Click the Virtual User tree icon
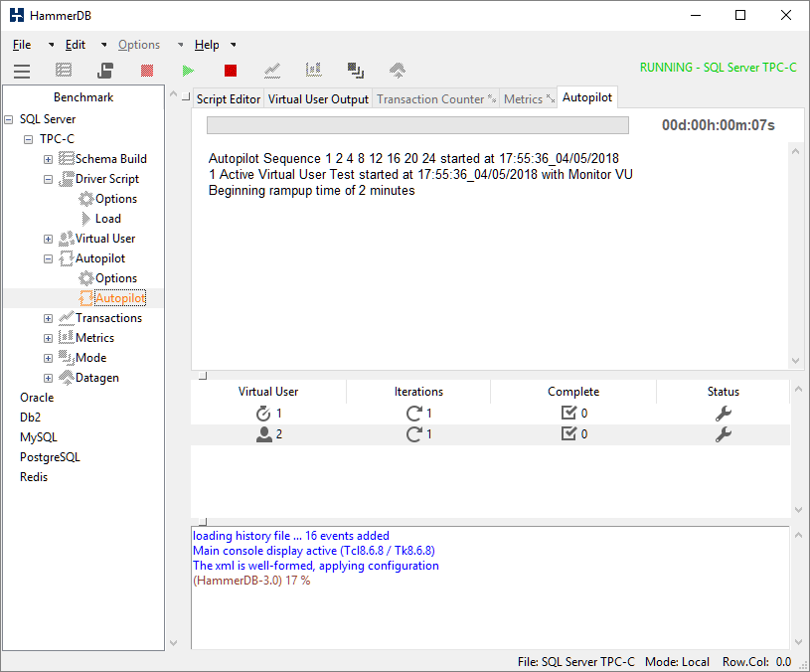Screen dimensions: 810x672 pyautogui.click(x=67, y=239)
